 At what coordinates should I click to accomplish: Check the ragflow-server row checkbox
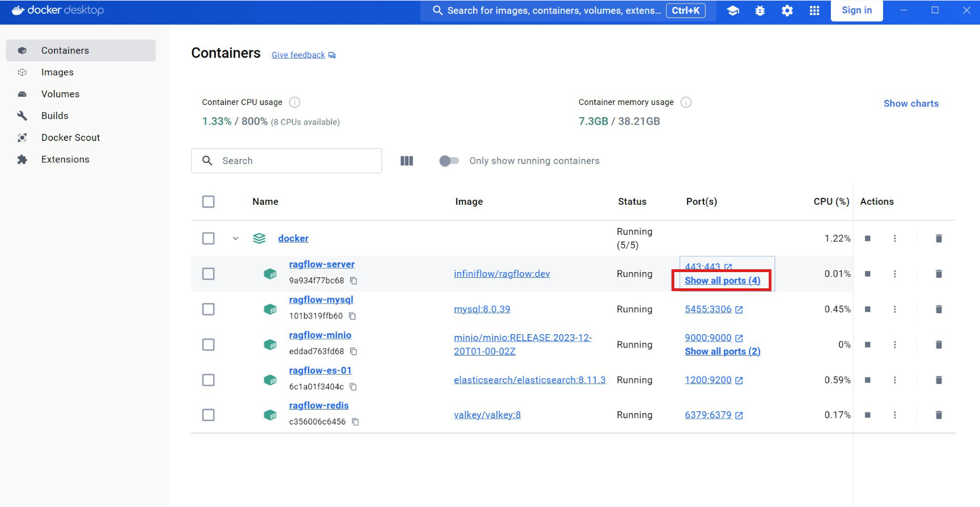tap(208, 274)
